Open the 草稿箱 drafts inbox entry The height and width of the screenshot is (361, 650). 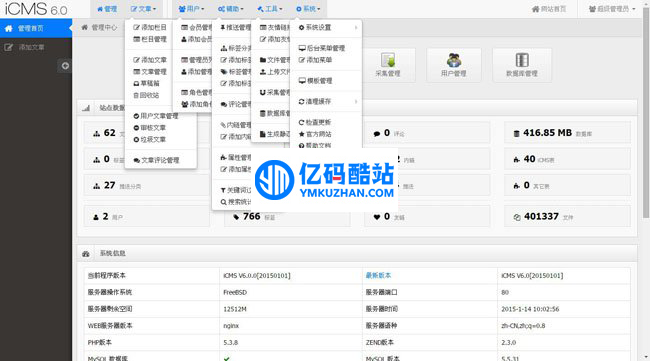[x=146, y=83]
